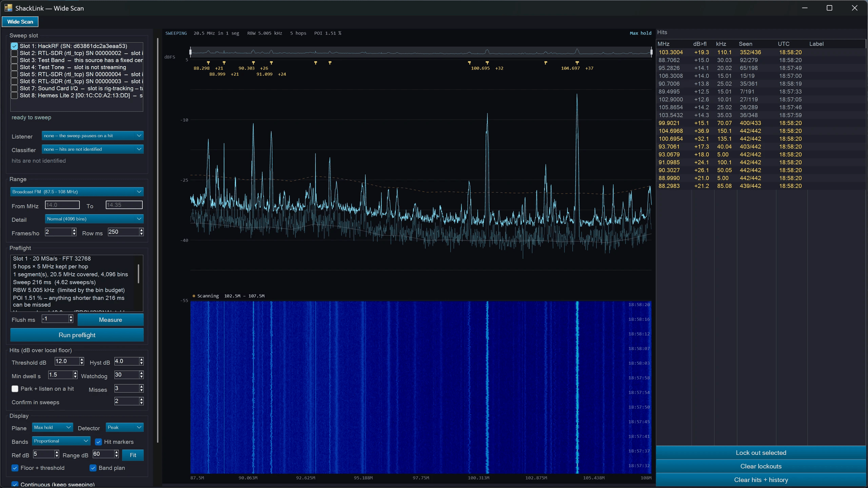
Task: Increase the Ref dB stepper up arrow
Action: point(57,452)
